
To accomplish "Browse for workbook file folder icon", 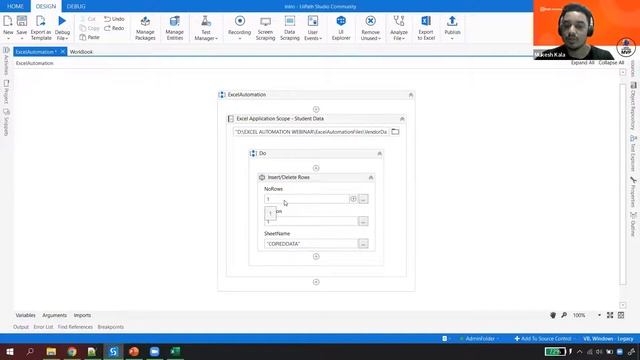I will (x=395, y=132).
